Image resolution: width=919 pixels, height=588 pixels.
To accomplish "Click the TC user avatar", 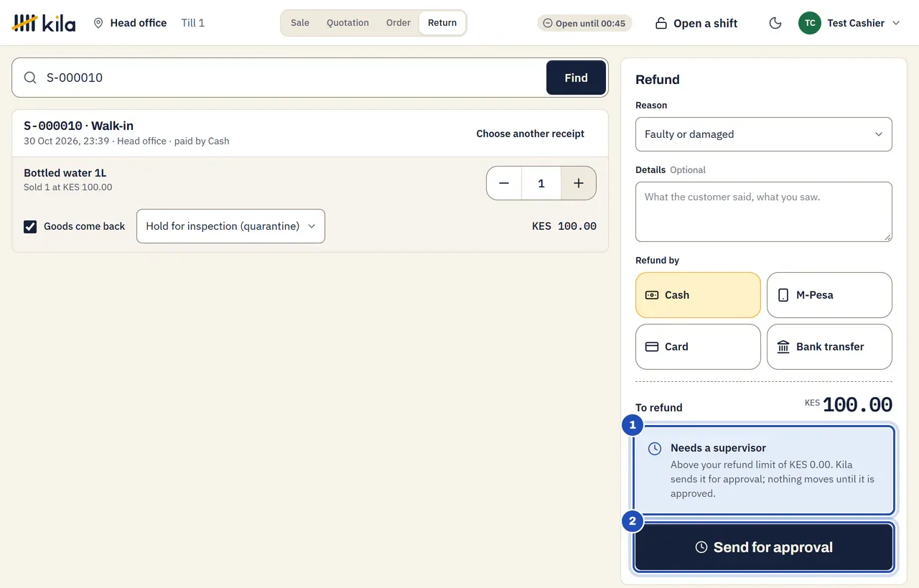I will pyautogui.click(x=810, y=23).
